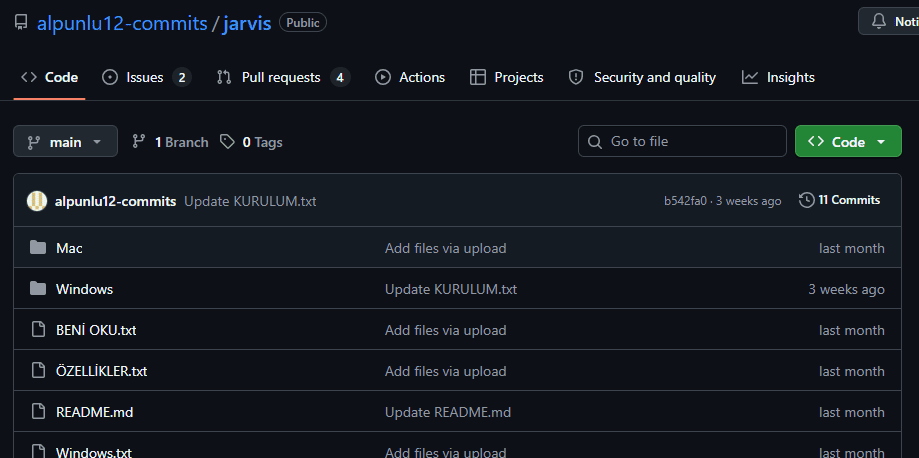Open the Actions tab
The height and width of the screenshot is (458, 919).
(x=410, y=77)
